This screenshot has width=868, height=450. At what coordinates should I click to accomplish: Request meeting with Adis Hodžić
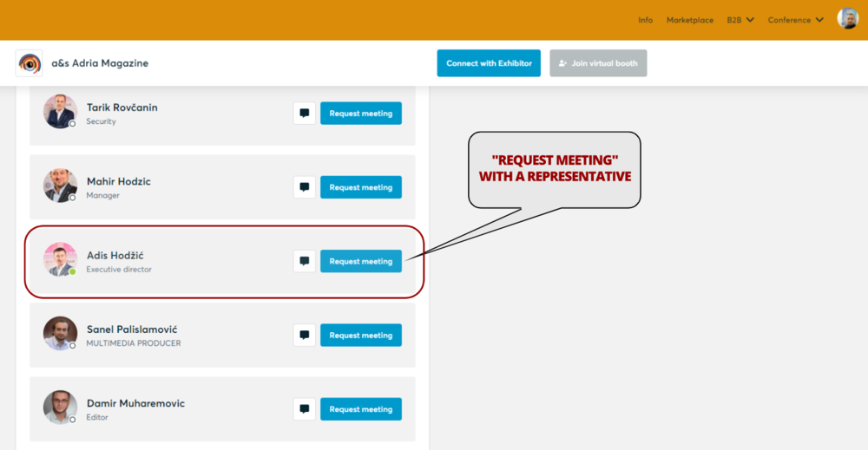[x=361, y=262]
